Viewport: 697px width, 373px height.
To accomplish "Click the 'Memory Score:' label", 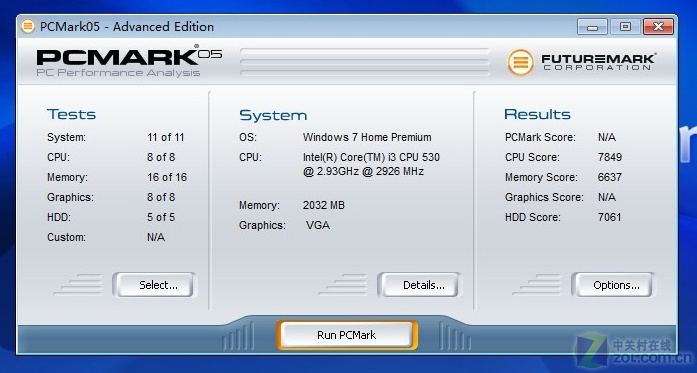I will coord(541,177).
